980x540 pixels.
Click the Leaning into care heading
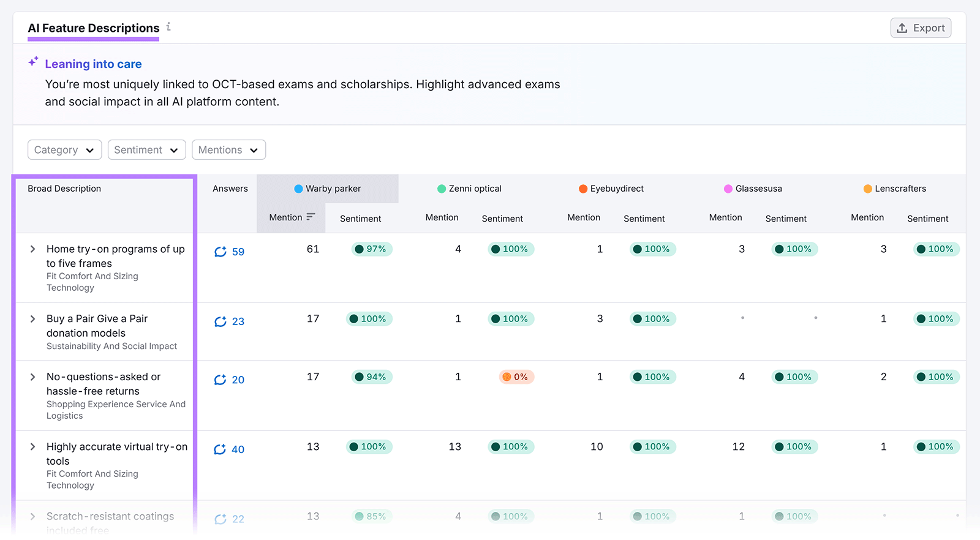93,64
